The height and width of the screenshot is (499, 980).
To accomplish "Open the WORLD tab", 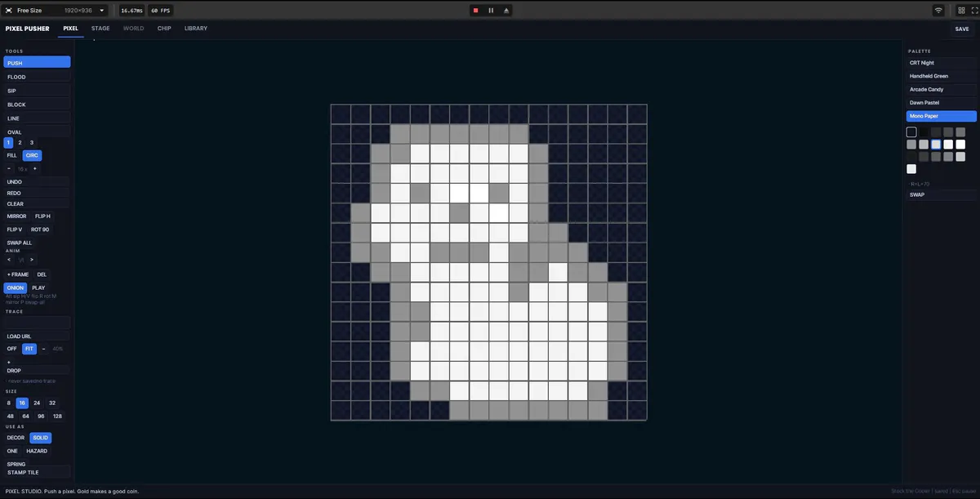I will 133,29.
